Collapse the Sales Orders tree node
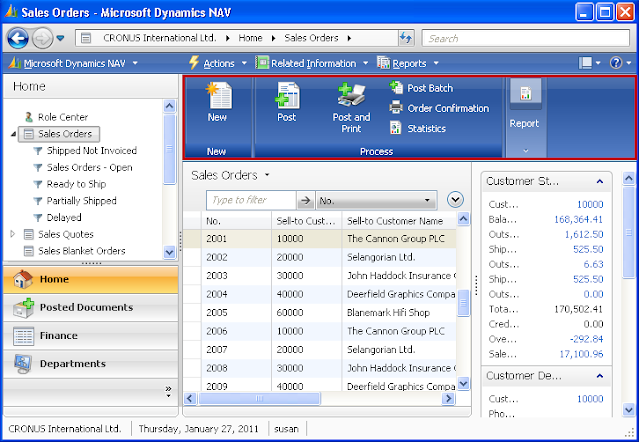The image size is (639, 442). click(13, 134)
